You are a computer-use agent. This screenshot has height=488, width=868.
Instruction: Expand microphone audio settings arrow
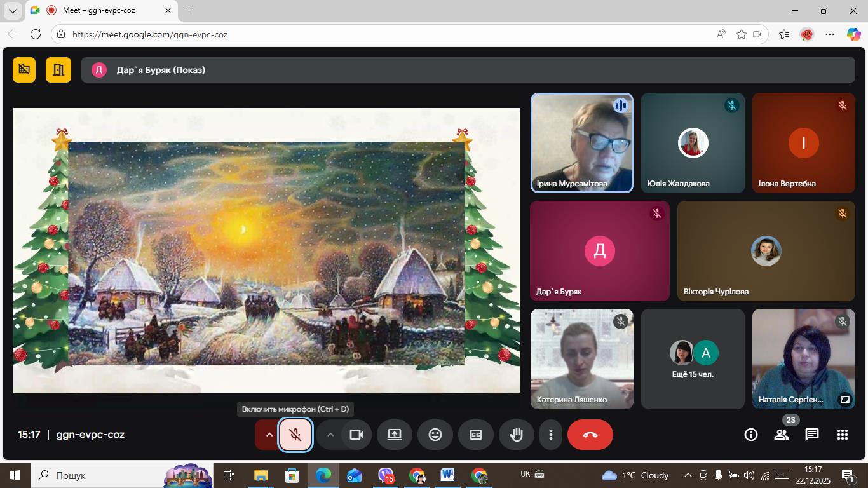[269, 435]
